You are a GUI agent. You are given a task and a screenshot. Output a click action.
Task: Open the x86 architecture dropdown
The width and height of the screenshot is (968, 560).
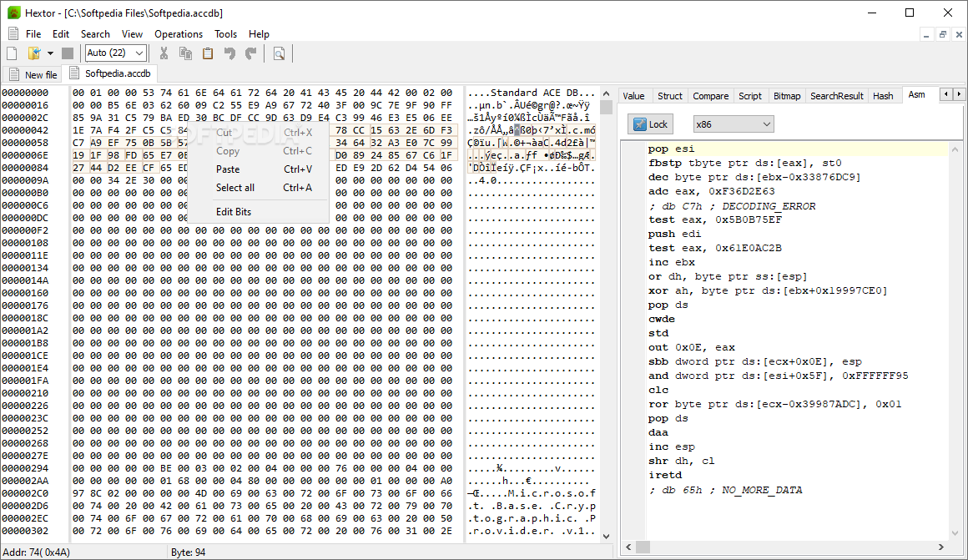pyautogui.click(x=733, y=124)
